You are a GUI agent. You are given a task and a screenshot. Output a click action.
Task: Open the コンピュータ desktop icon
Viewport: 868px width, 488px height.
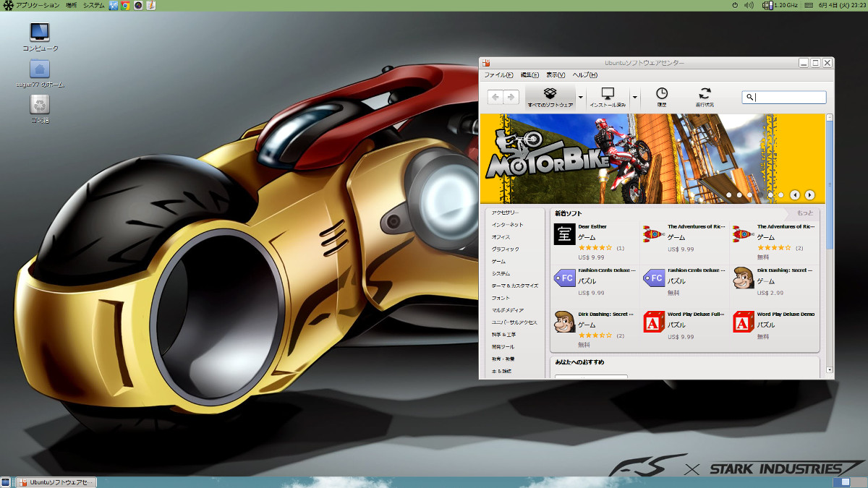[40, 32]
